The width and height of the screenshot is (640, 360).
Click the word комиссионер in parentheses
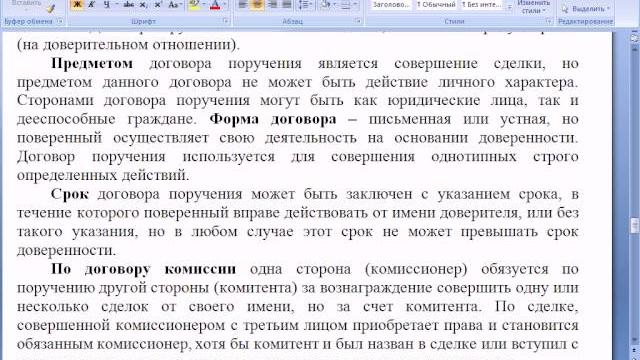click(416, 269)
